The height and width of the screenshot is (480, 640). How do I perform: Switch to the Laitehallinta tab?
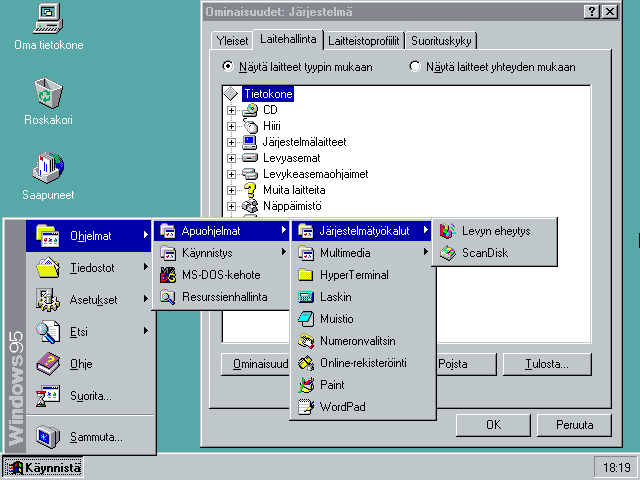tap(288, 39)
